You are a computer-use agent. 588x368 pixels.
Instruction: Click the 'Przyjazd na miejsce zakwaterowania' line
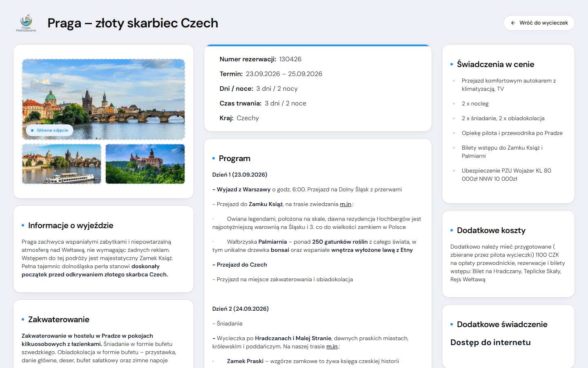[283, 279]
